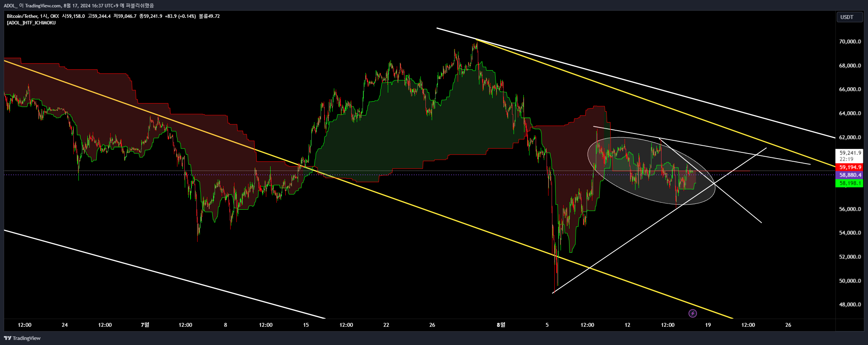The width and height of the screenshot is (868, 345).
Task: Click the 15 date axis label
Action: [306, 325]
